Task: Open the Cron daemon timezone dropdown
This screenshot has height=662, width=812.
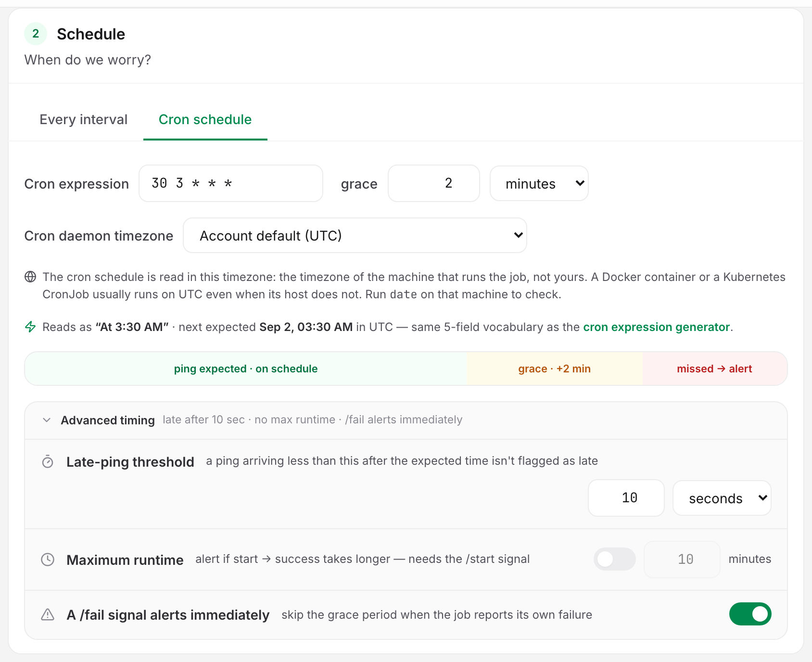Action: pos(355,235)
